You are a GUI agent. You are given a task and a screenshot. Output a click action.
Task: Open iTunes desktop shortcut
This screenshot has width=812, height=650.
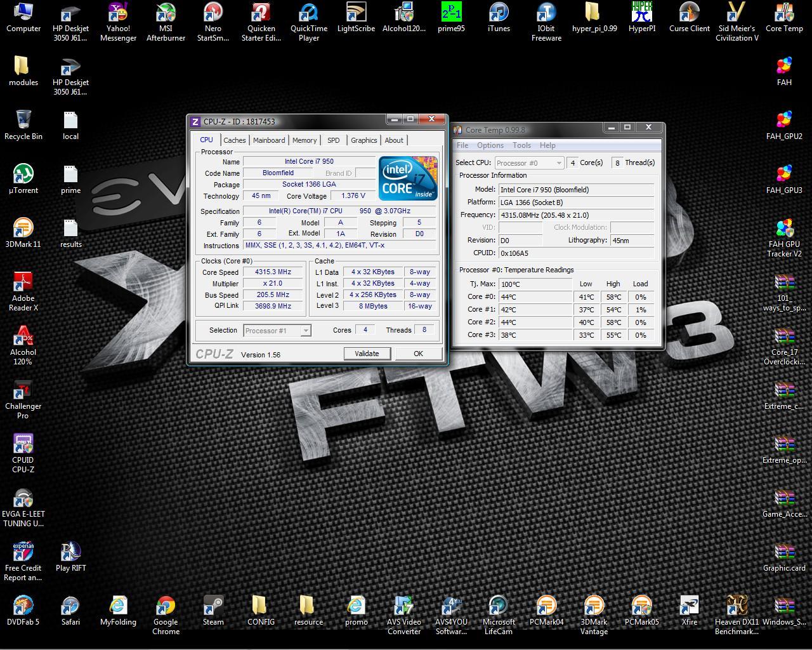499,18
